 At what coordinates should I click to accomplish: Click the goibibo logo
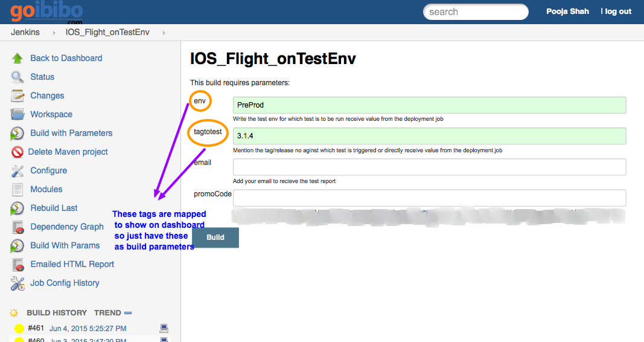pos(46,12)
